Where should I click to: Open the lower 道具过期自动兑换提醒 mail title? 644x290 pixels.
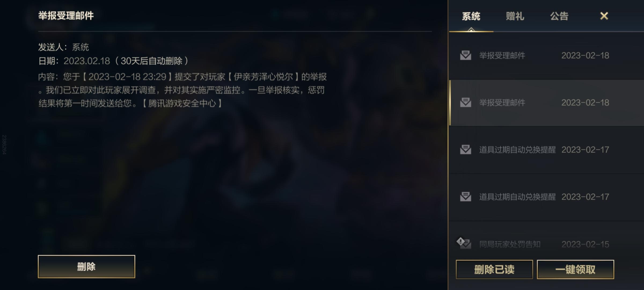tap(517, 197)
